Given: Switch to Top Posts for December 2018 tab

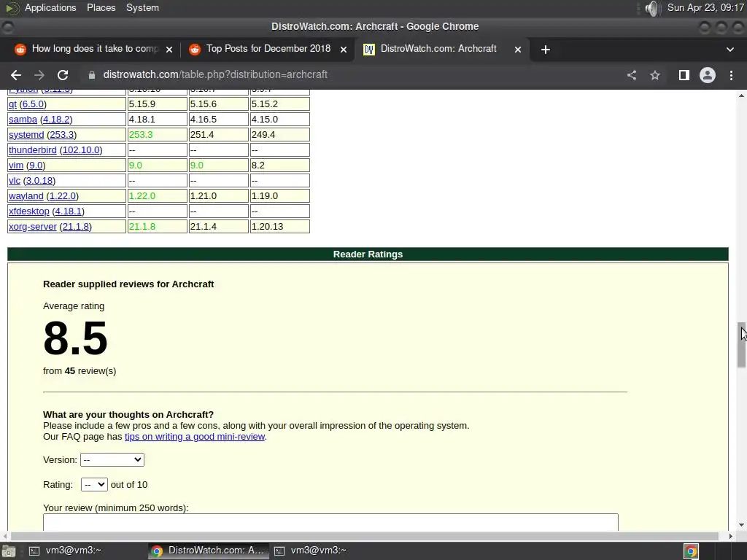Looking at the screenshot, I should (x=268, y=49).
